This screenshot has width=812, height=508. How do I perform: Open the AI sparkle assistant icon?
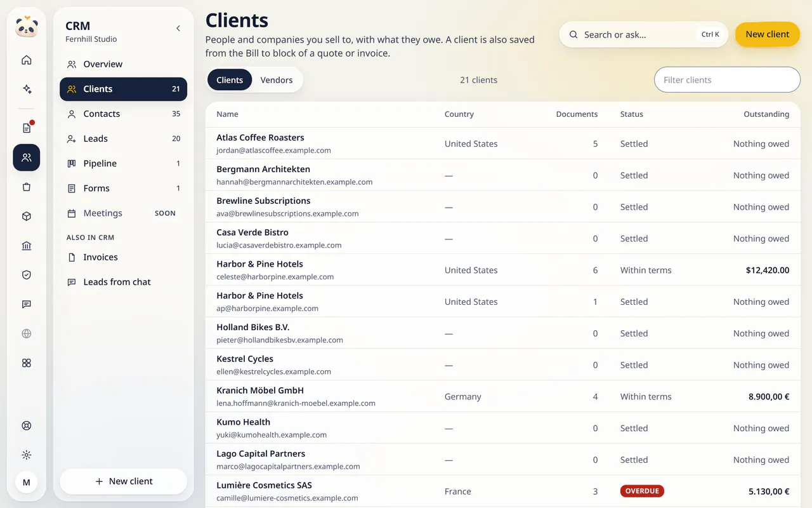[27, 90]
